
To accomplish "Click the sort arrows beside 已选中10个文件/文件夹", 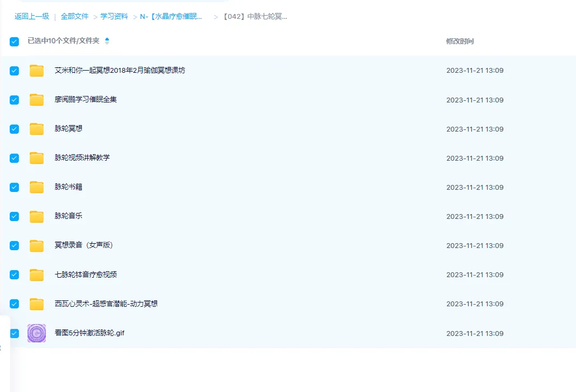I will (x=107, y=41).
